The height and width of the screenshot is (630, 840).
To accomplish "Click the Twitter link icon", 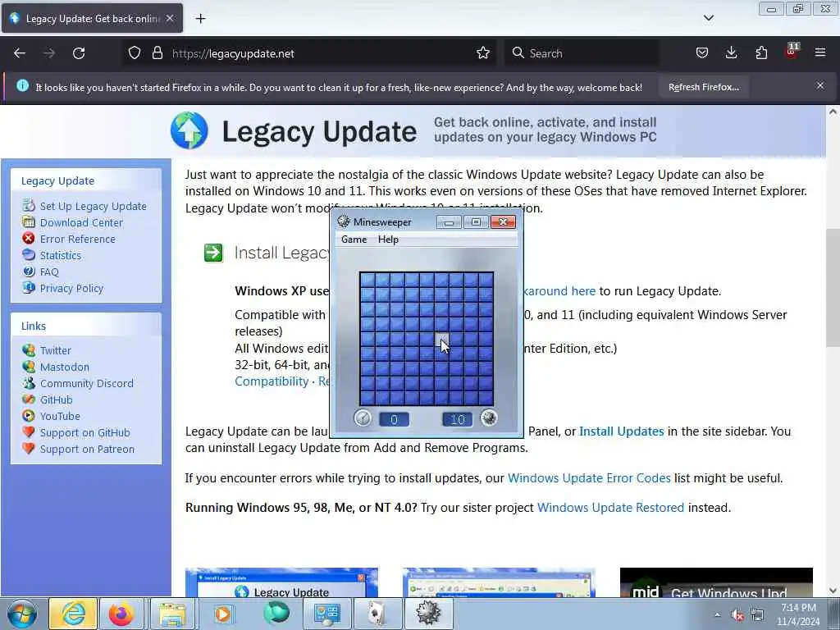I will [29, 350].
